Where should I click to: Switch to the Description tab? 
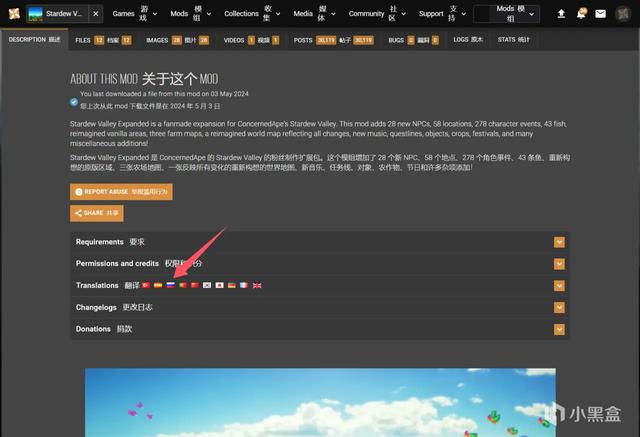point(34,40)
